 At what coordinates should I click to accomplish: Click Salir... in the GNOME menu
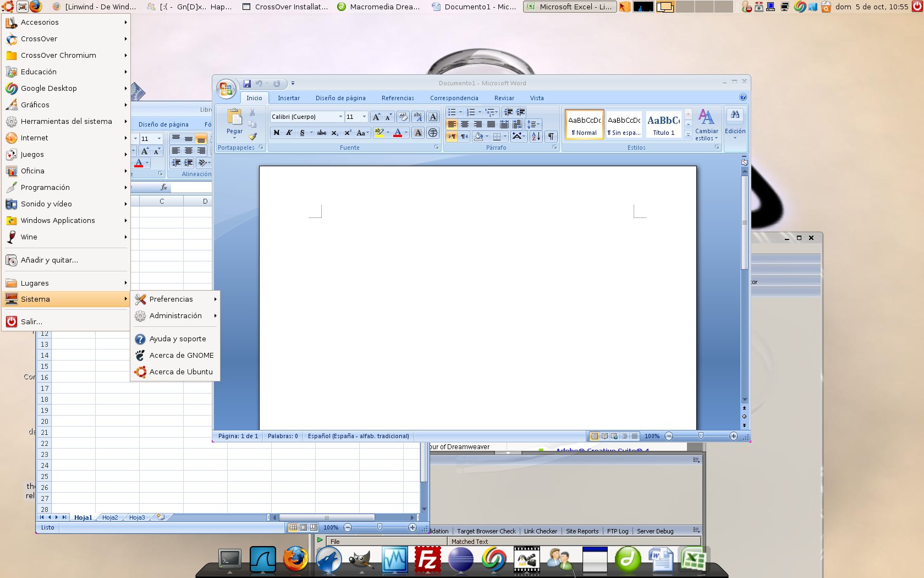click(66, 321)
